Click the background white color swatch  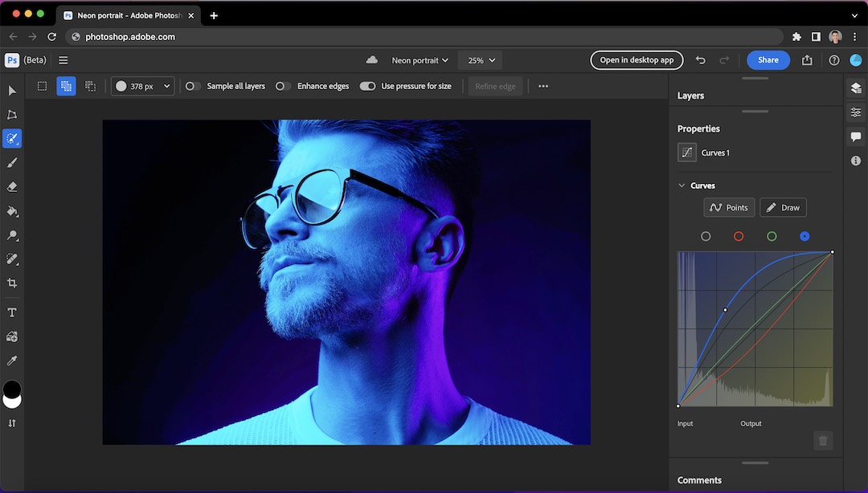12,403
